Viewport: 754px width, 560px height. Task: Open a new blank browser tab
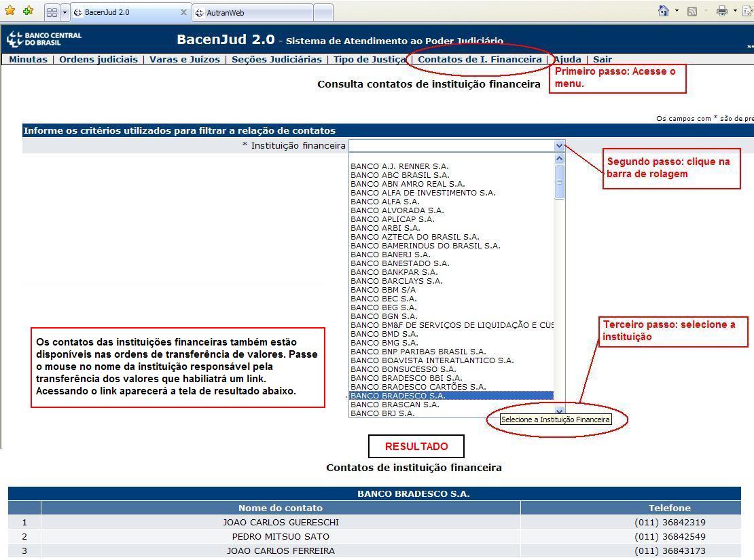(323, 13)
